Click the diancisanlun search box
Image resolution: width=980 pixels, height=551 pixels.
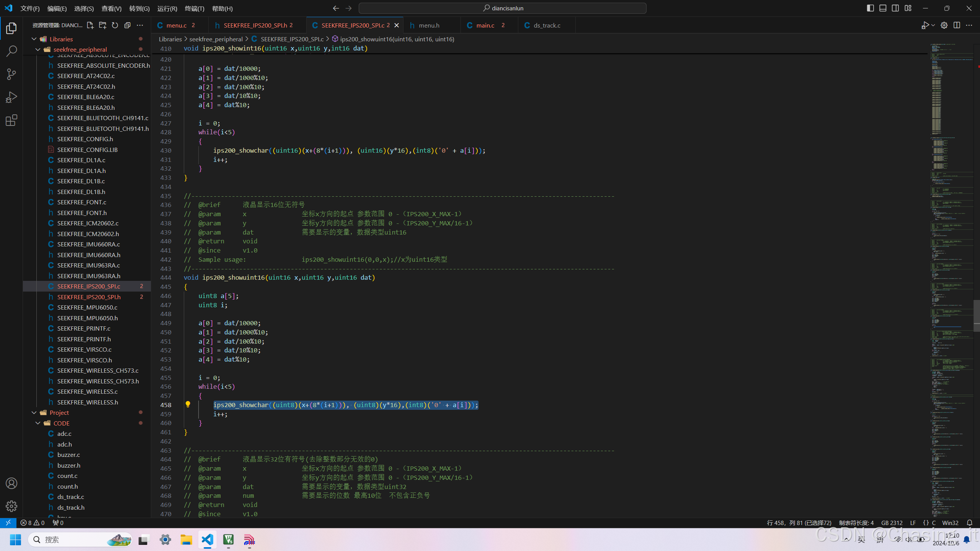(x=502, y=8)
